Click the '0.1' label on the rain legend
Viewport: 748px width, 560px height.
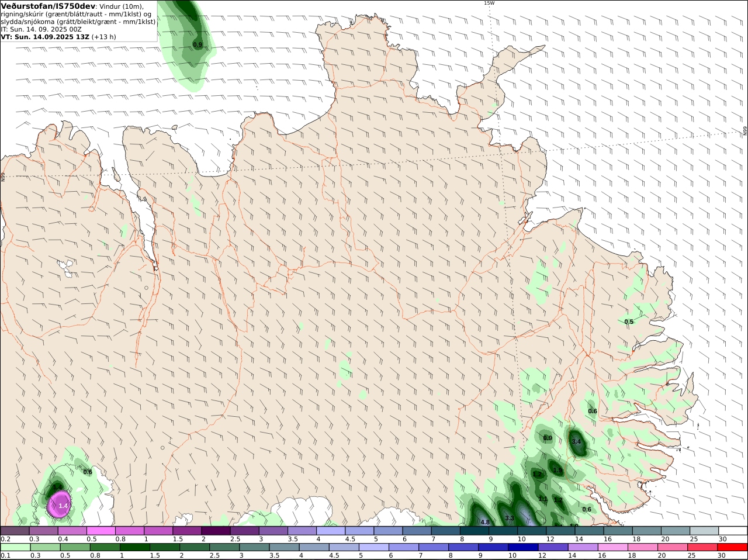point(5,555)
